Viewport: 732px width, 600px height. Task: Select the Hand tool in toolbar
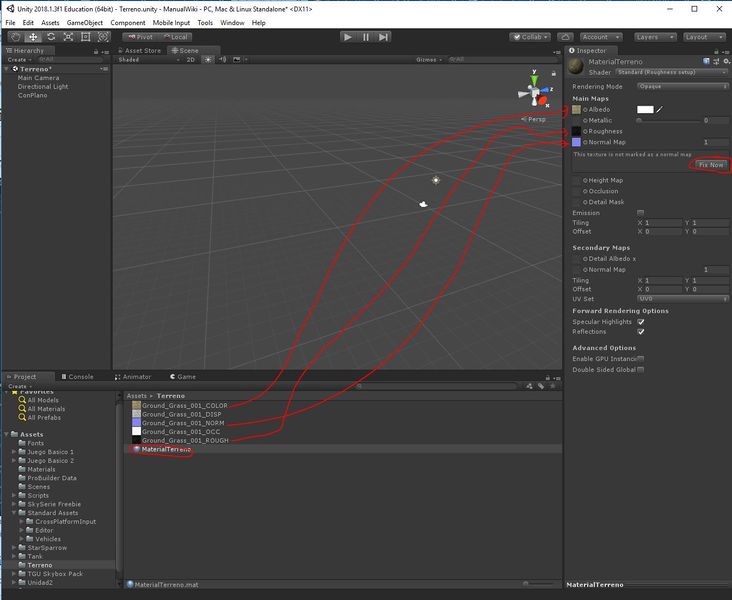[x=15, y=37]
